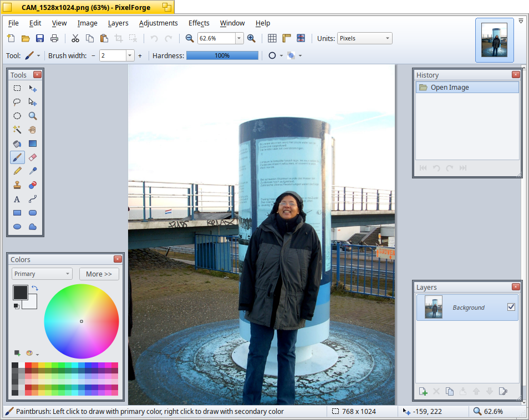The width and height of the screenshot is (529, 420).
Task: Toggle the pixel grid view
Action: [272, 38]
